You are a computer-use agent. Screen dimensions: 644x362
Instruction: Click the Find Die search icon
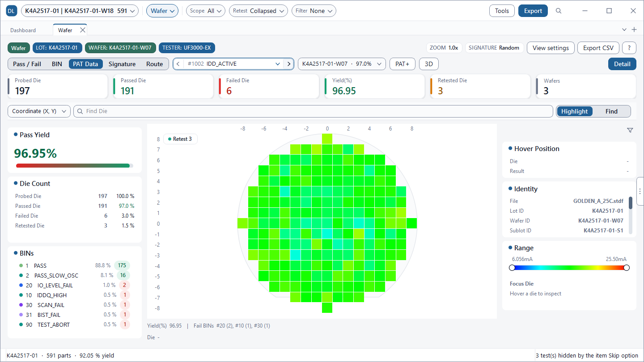pyautogui.click(x=80, y=111)
